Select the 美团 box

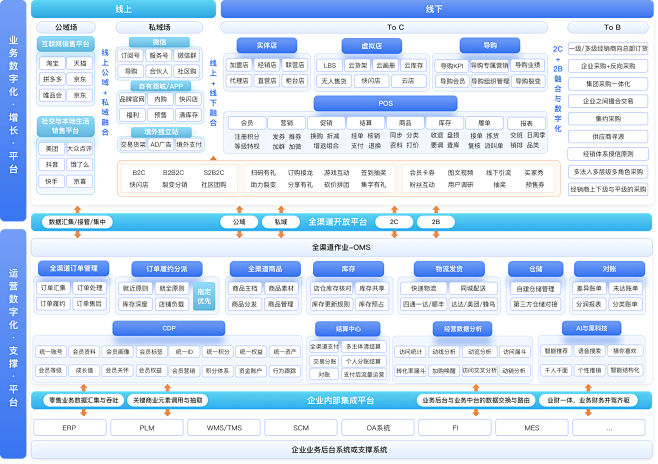click(x=52, y=149)
